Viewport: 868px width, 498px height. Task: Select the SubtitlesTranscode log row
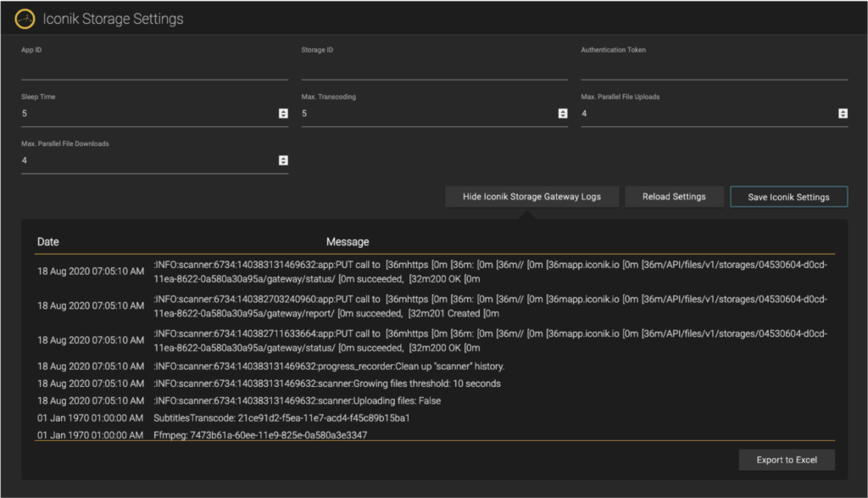[x=281, y=417]
